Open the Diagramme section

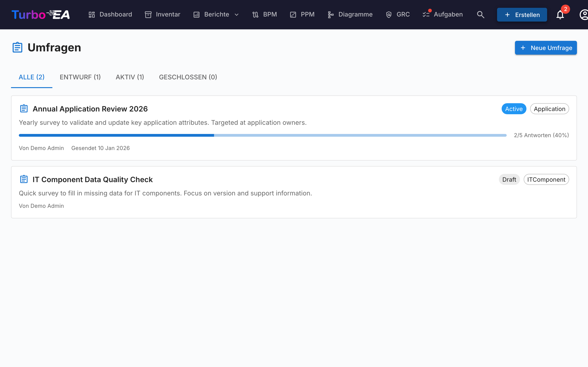coord(350,14)
